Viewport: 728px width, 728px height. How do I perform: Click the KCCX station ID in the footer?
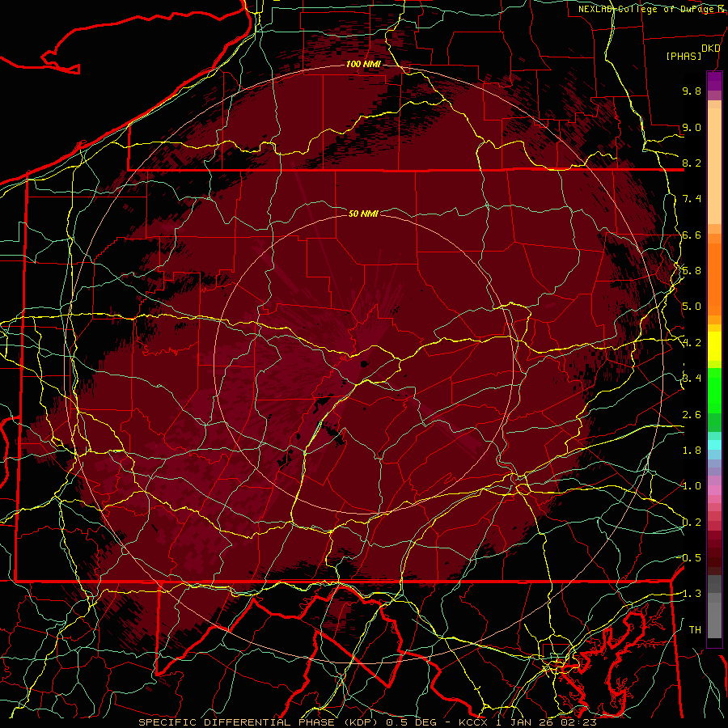click(x=473, y=722)
